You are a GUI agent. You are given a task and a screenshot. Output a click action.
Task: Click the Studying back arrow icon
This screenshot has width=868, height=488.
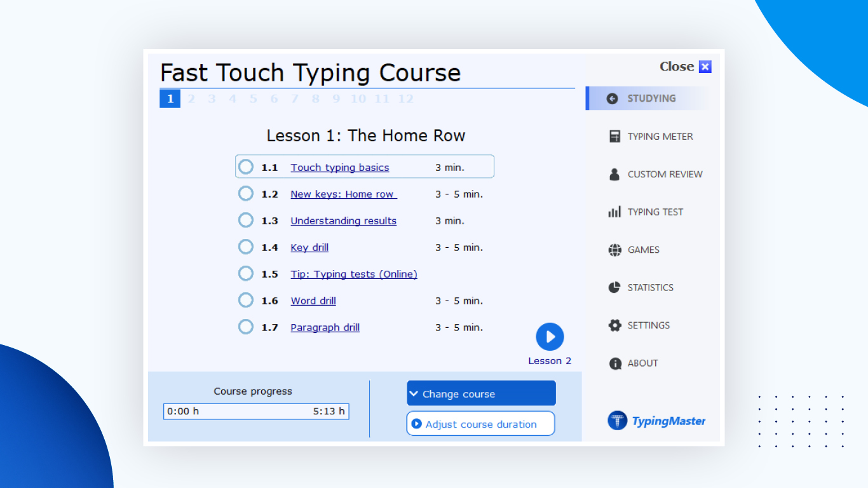tap(613, 98)
